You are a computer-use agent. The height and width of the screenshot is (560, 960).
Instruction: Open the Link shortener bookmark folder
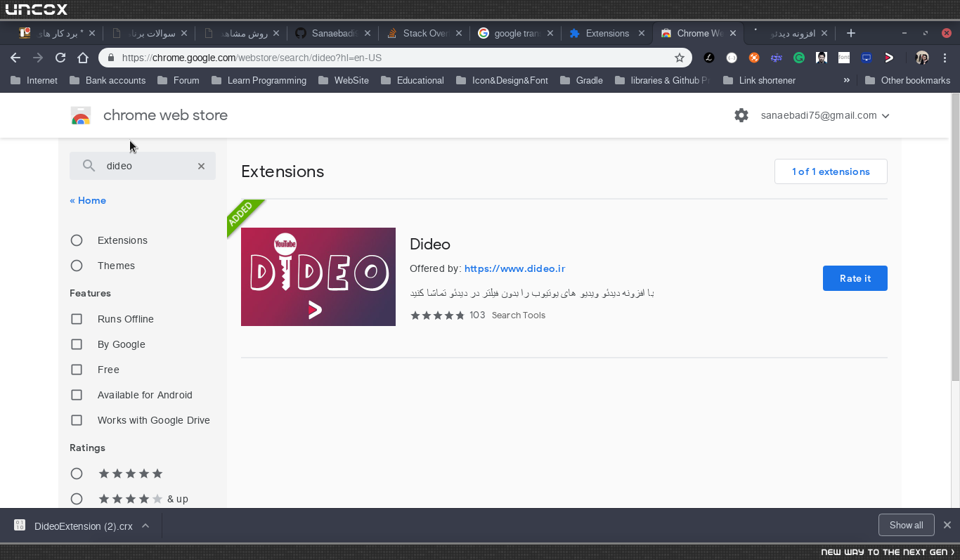[x=759, y=80]
